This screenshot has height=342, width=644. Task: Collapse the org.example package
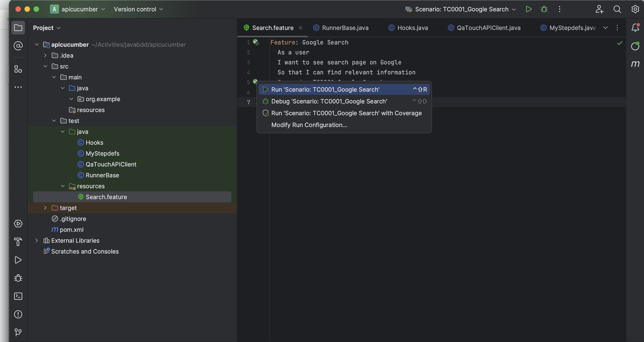(71, 99)
